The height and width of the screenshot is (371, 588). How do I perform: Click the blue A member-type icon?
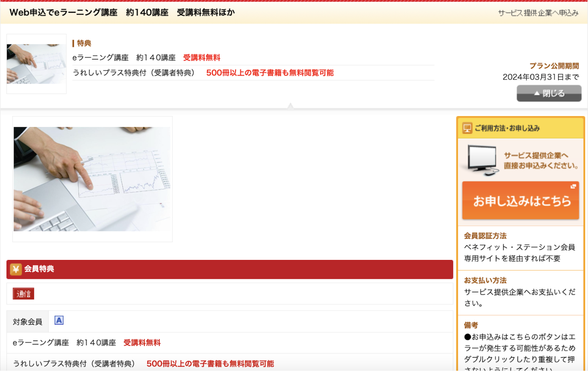(x=59, y=320)
